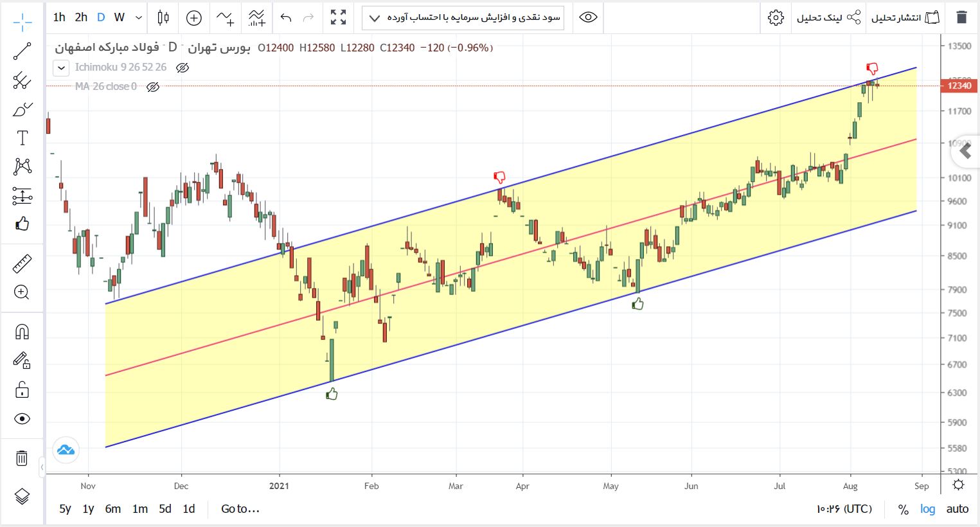Hide all drawings with sidebar eye icon
This screenshot has height=527, width=980.
pyautogui.click(x=22, y=419)
